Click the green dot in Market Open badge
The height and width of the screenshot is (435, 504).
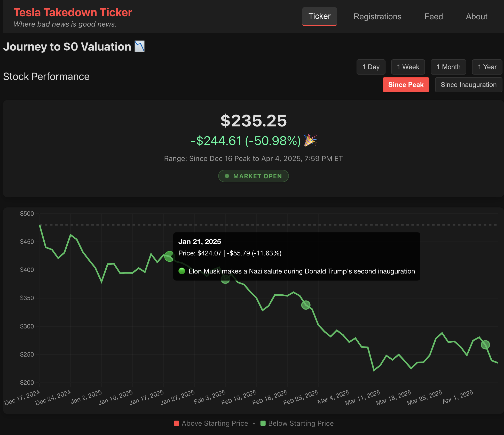pos(227,176)
